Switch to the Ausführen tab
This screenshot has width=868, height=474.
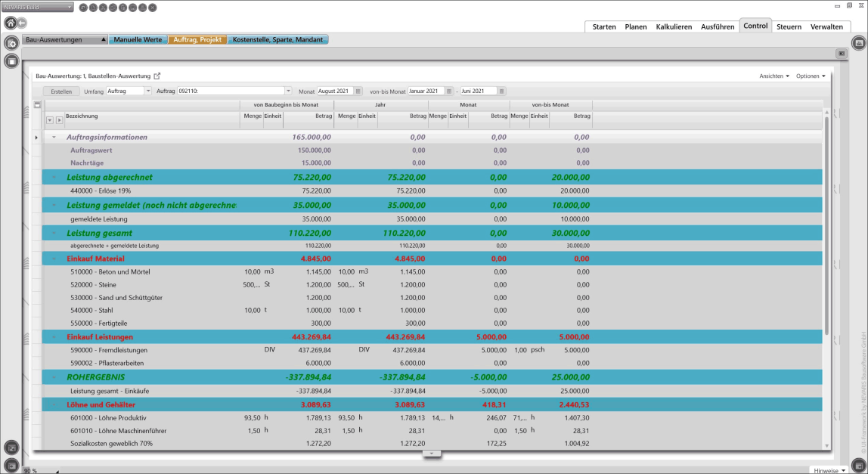tap(718, 26)
